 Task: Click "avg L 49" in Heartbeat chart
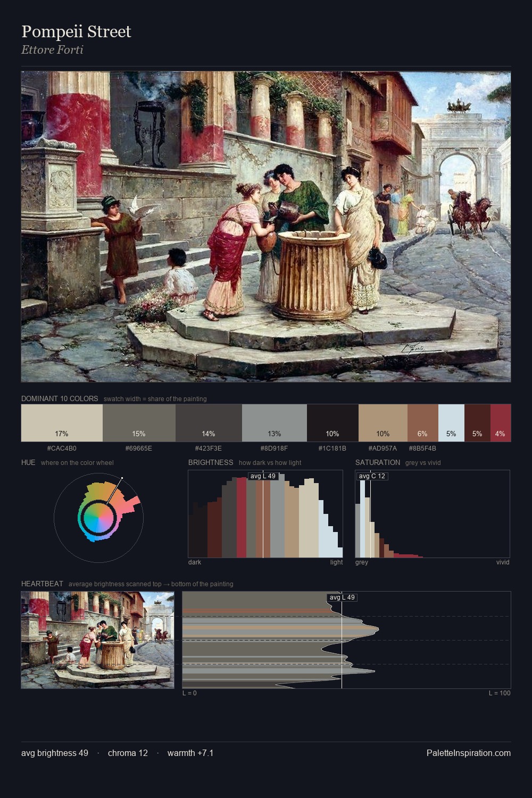coord(342,597)
